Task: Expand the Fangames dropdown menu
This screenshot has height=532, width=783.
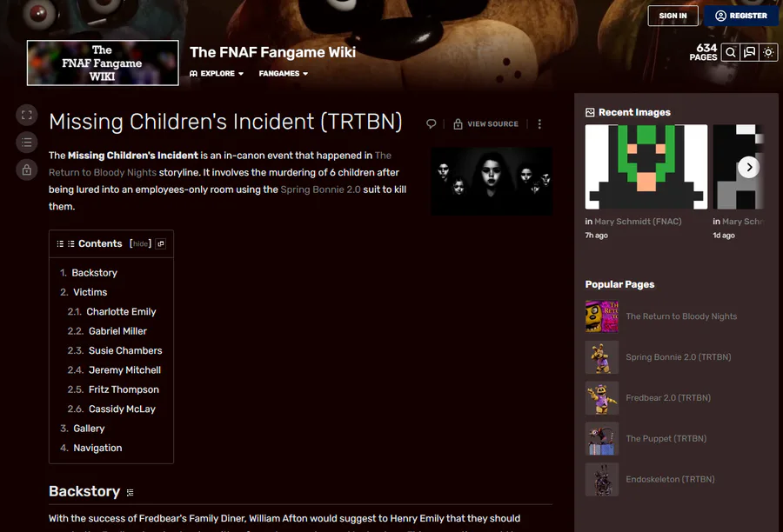Action: click(283, 73)
